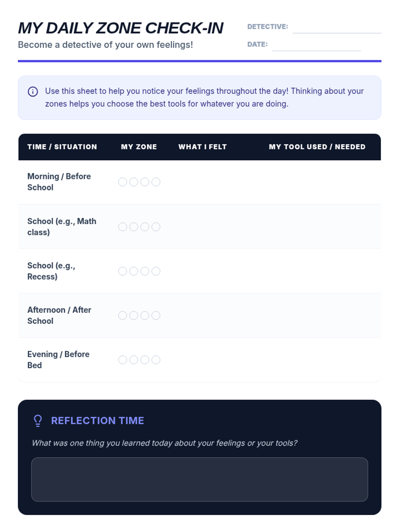Select second zone circle for School Math class
The height and width of the screenshot is (532, 399).
134,227
